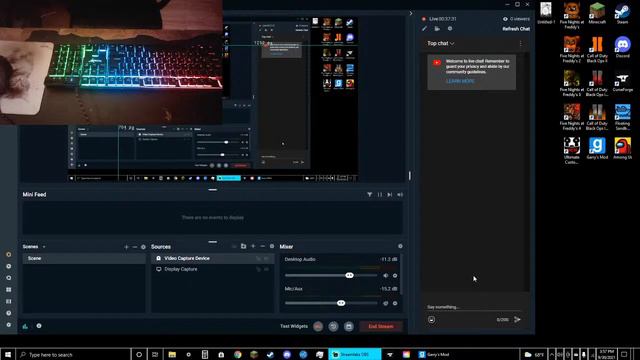The width and height of the screenshot is (640, 360).
Task: Click Refresh Chat link
Action: pos(516,29)
